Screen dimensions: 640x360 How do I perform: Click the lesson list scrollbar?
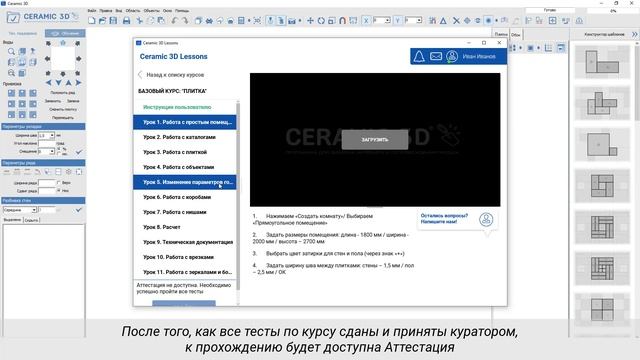238,196
